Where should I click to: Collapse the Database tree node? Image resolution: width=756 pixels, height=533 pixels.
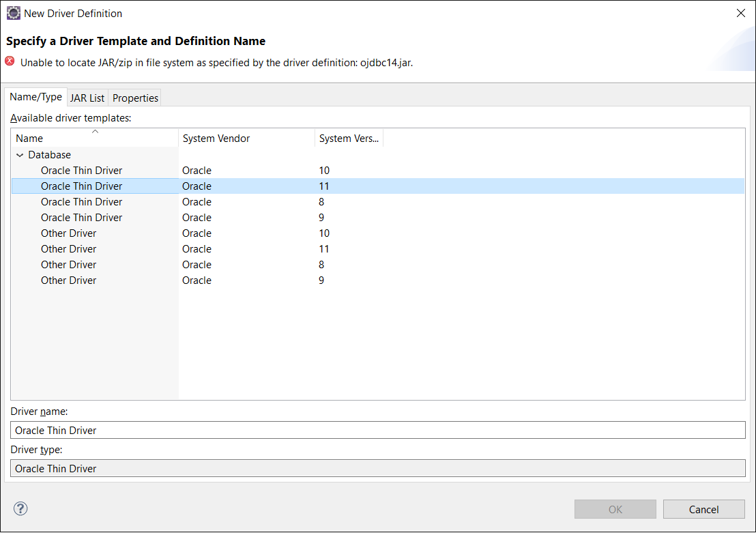coord(20,155)
